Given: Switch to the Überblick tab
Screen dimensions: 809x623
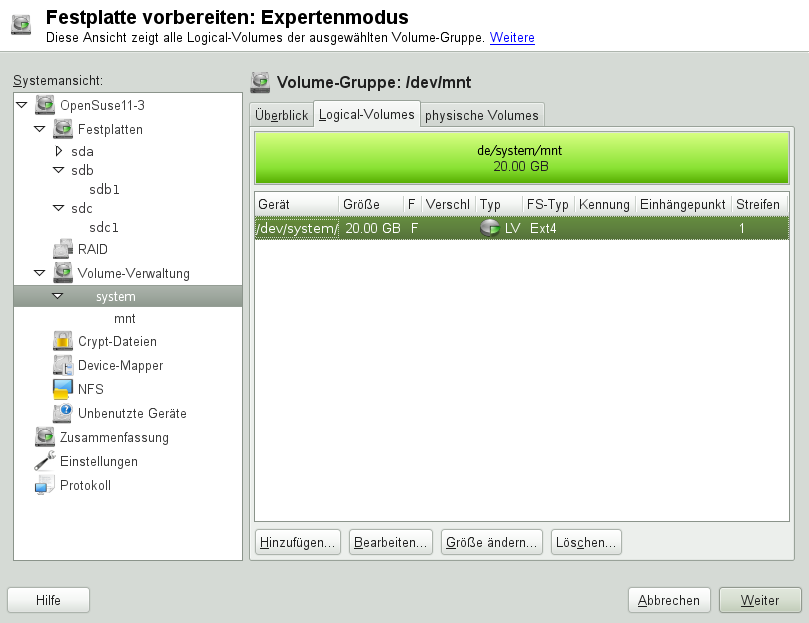Looking at the screenshot, I should click(281, 114).
